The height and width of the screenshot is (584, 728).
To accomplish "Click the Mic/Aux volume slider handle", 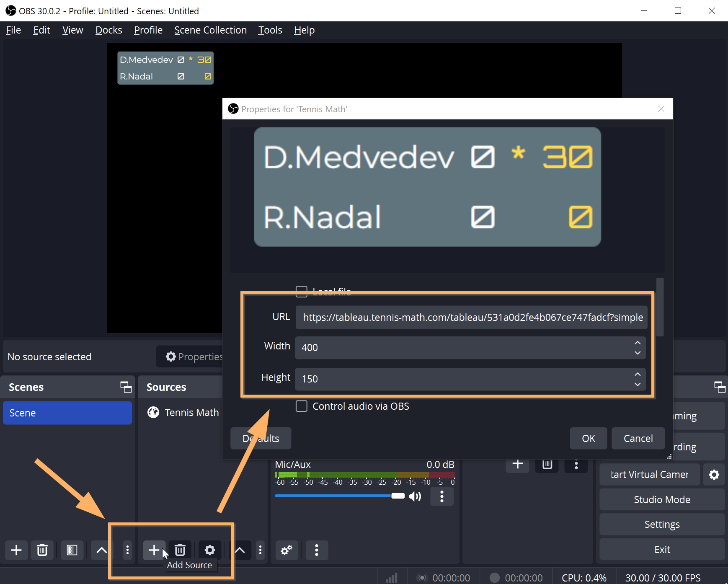I will (398, 496).
